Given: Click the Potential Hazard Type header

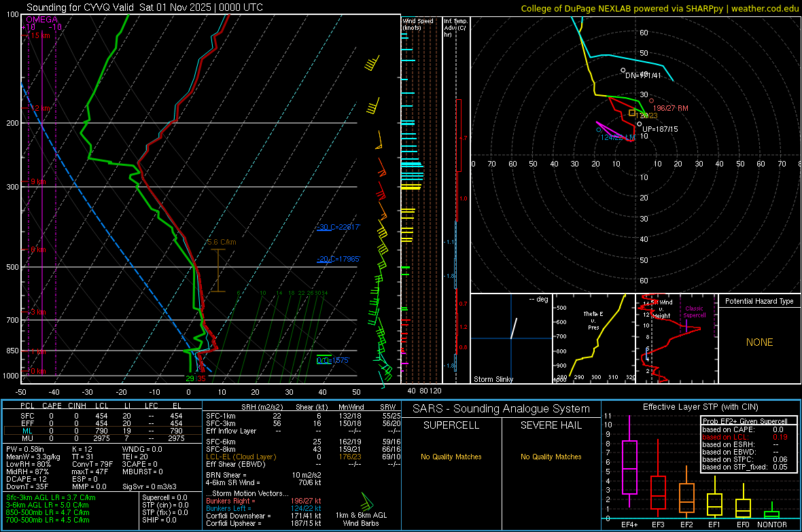Looking at the screenshot, I should pyautogui.click(x=759, y=301).
